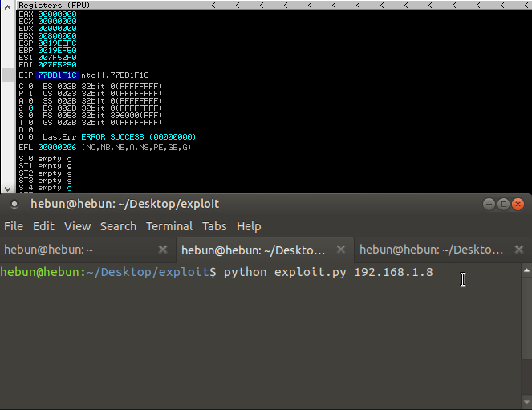Click registers pane scroll up arrow
Image resolution: width=532 pixels, height=410 pixels.
pos(7,6)
